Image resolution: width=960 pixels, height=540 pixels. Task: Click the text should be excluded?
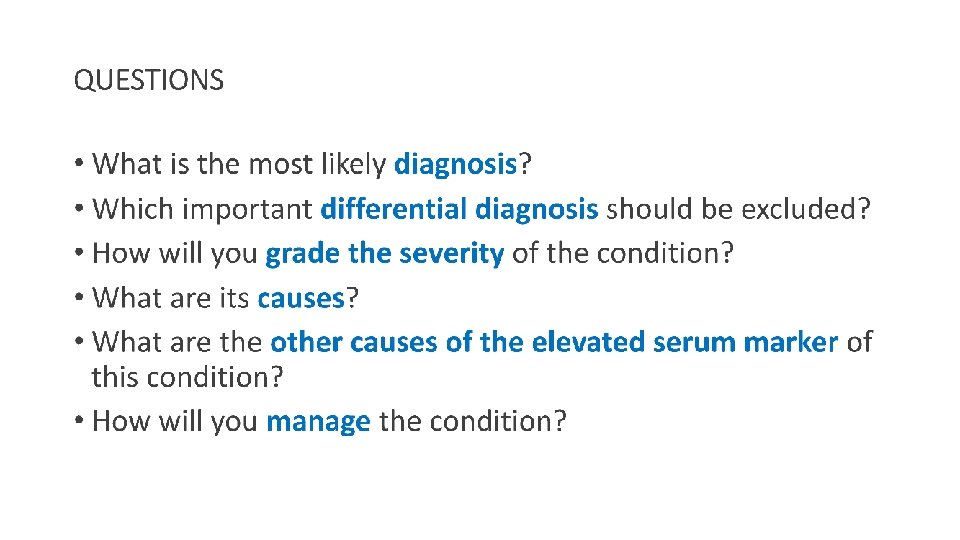click(x=738, y=209)
